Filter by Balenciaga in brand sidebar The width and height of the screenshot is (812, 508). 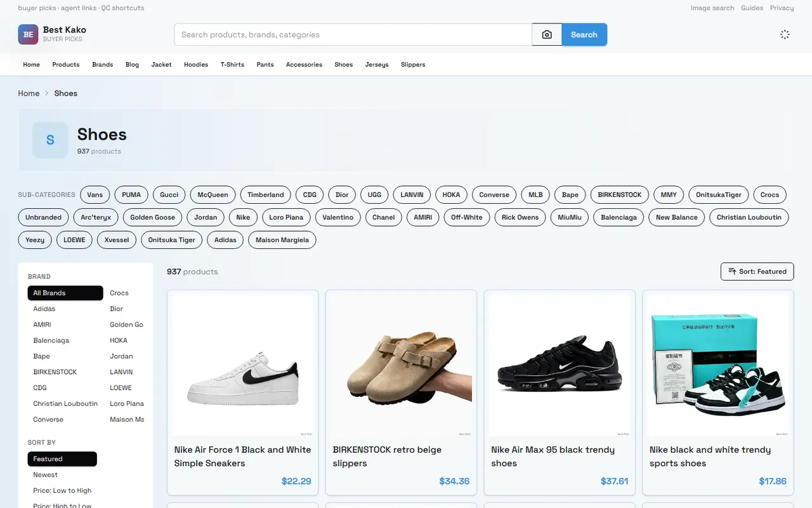pyautogui.click(x=51, y=340)
